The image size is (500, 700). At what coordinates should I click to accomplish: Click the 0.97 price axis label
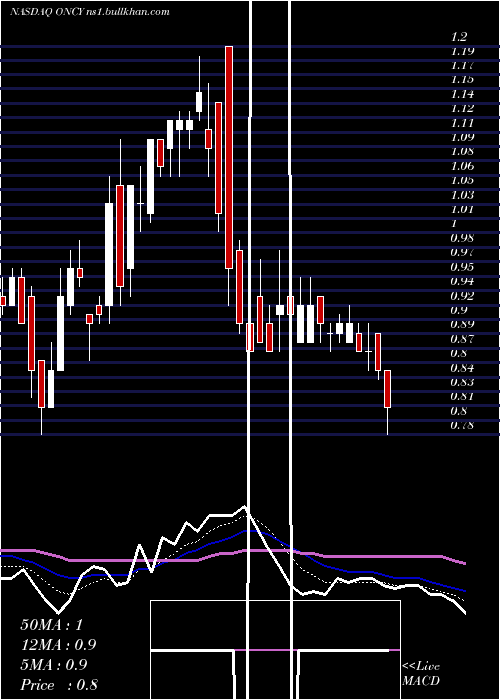(x=462, y=252)
